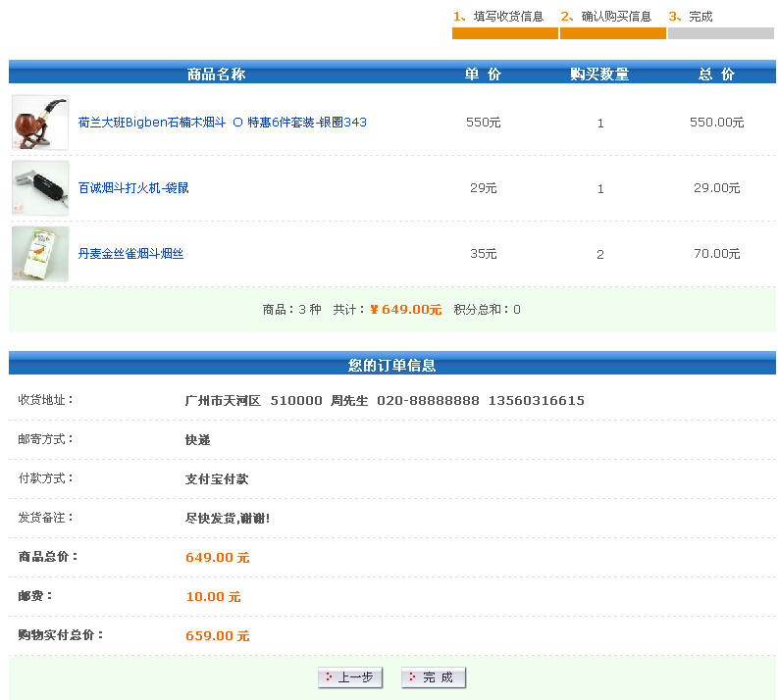Open the 百诚烟斗打火机-袋鼠 product link
This screenshot has width=778, height=700.
pyautogui.click(x=133, y=188)
